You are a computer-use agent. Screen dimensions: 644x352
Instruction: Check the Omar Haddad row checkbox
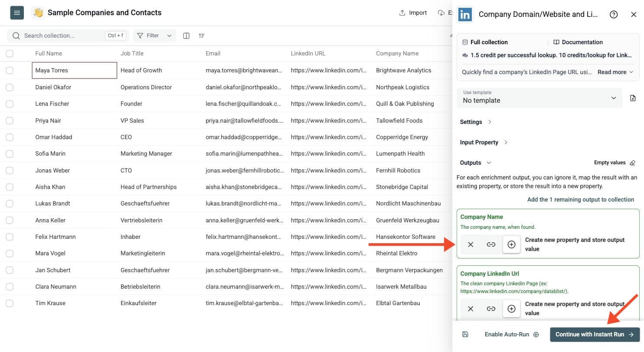pyautogui.click(x=10, y=137)
